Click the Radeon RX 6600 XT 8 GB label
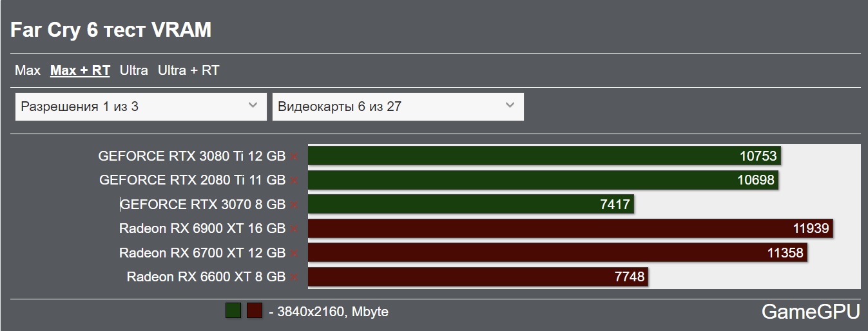868x331 pixels. pyautogui.click(x=206, y=277)
